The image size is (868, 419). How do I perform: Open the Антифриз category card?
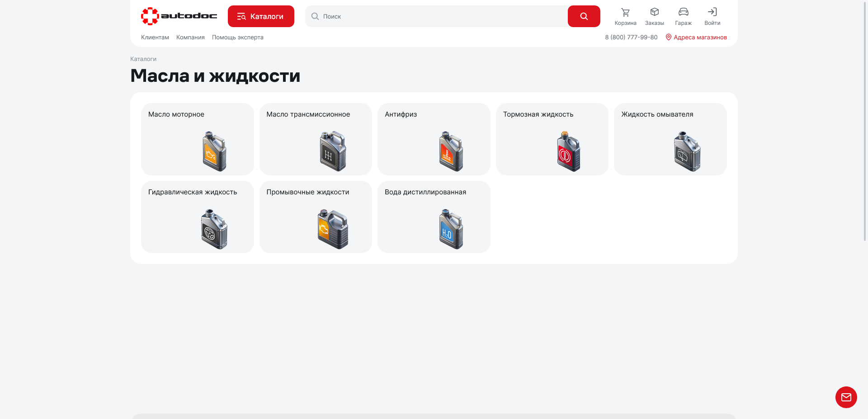click(434, 139)
